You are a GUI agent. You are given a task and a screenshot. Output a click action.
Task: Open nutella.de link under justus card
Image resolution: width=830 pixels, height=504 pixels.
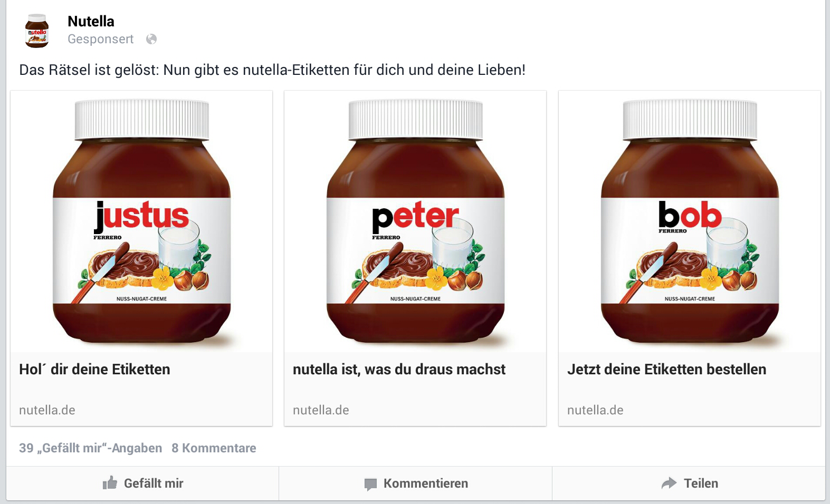pyautogui.click(x=47, y=410)
